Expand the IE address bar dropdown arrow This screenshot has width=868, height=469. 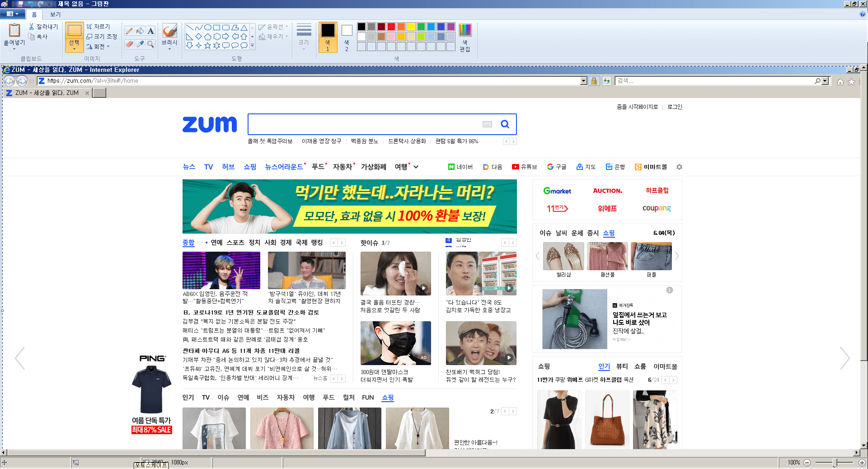[584, 81]
